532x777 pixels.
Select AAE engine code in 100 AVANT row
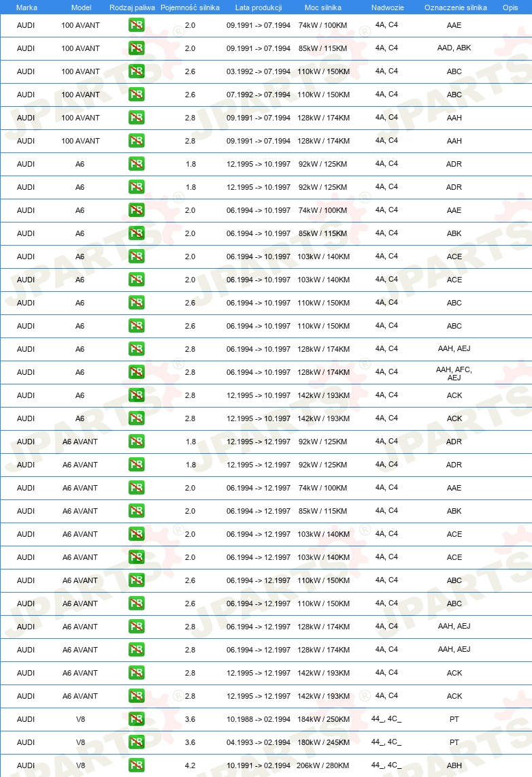(454, 25)
